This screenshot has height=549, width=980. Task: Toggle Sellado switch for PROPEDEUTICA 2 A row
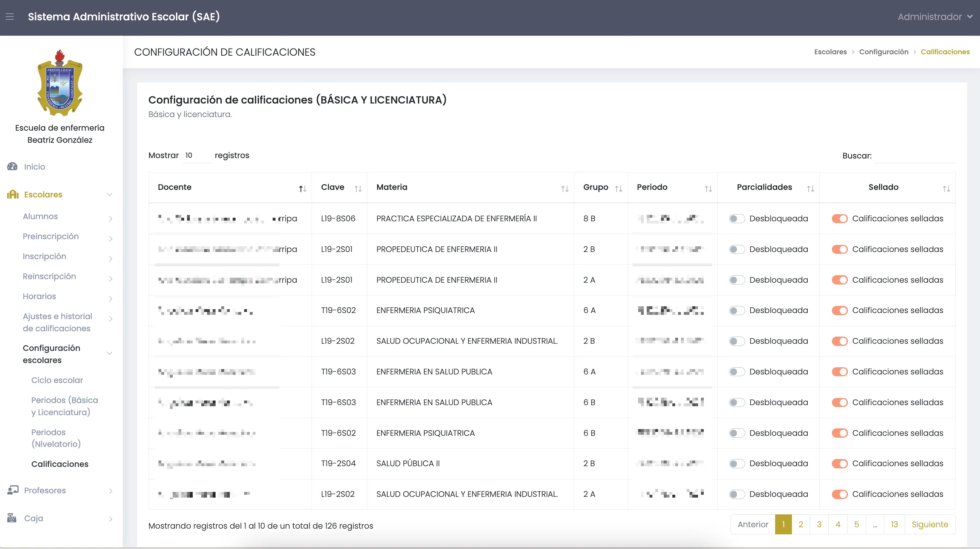(x=840, y=279)
